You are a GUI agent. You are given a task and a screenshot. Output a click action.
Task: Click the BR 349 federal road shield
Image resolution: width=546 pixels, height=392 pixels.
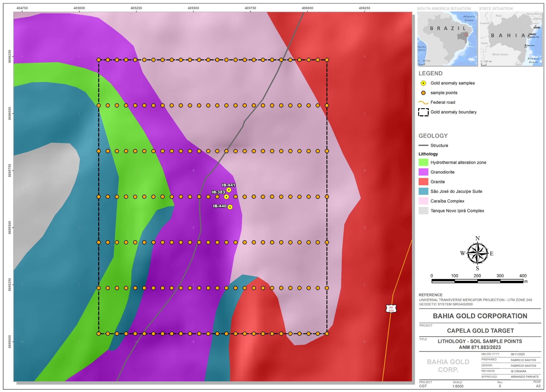click(x=391, y=309)
